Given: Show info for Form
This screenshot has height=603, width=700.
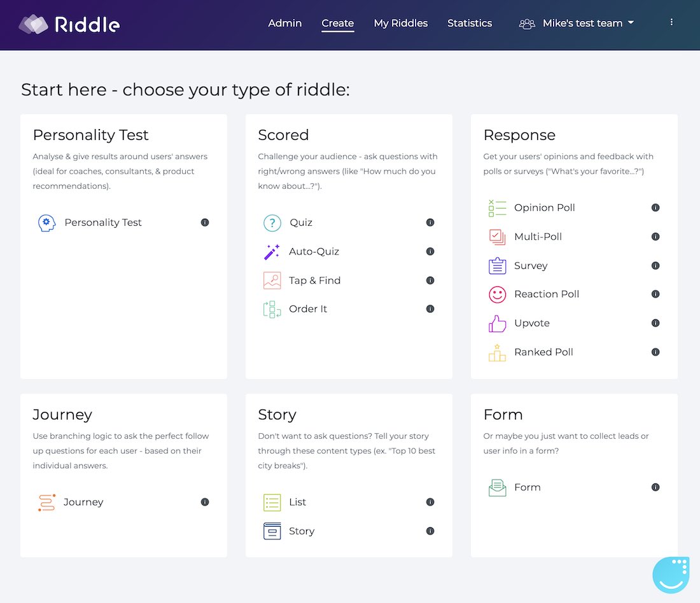Looking at the screenshot, I should (655, 487).
